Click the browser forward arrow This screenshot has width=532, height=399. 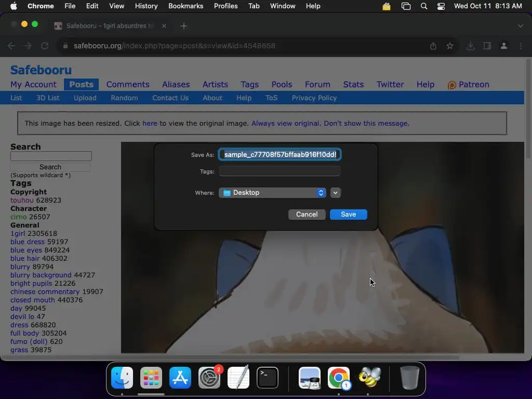tap(28, 46)
